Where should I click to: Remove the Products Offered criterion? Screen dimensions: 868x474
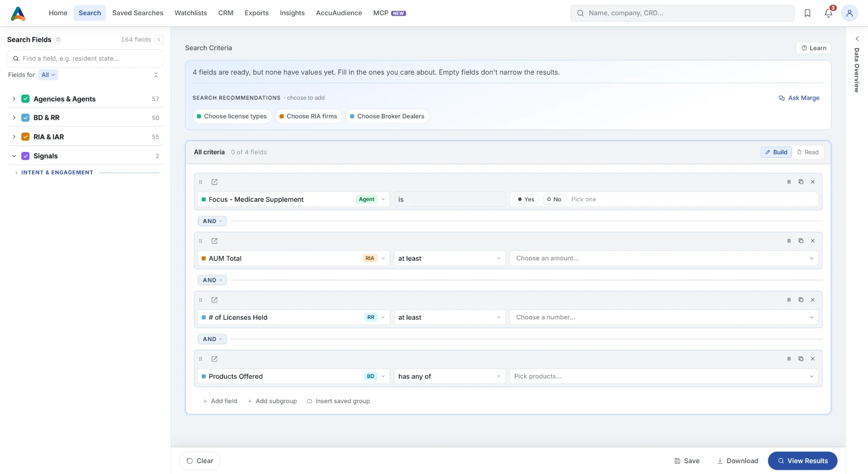pos(813,359)
